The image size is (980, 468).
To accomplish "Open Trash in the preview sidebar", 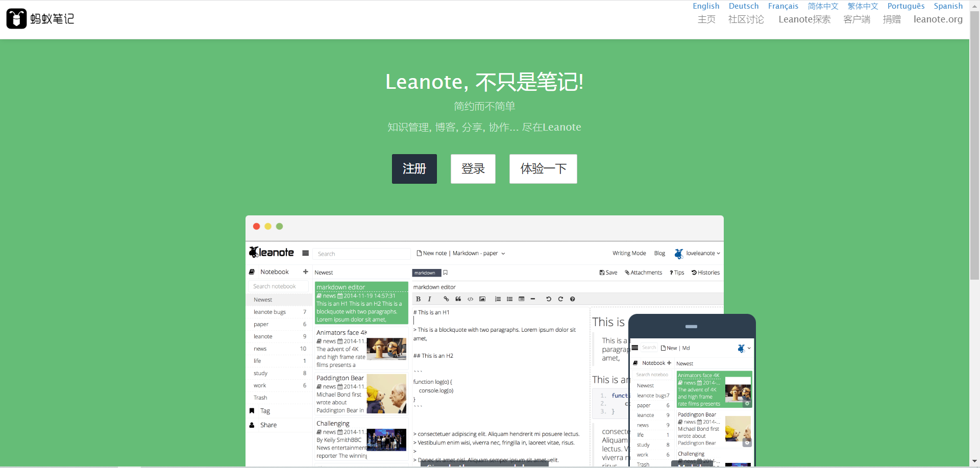I will pos(280,398).
